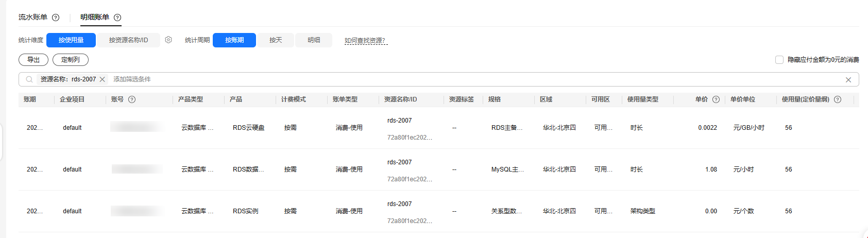Switch statistics period to 明细
This screenshot has height=238, width=868.
coord(314,40)
